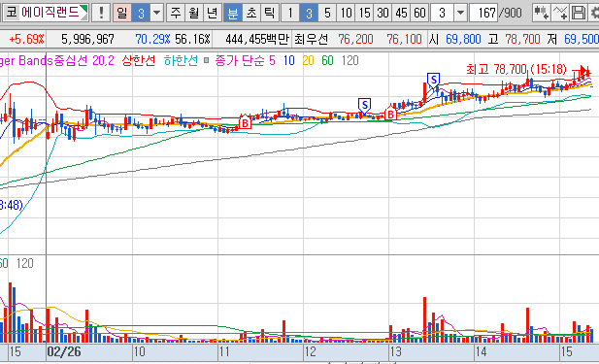Click the blue 3 field beside 일

coord(141,13)
